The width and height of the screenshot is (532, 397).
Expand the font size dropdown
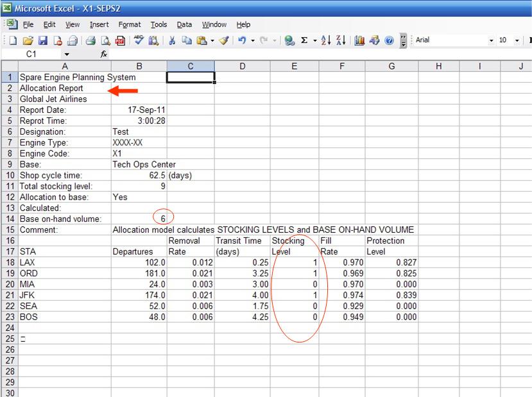tap(517, 40)
